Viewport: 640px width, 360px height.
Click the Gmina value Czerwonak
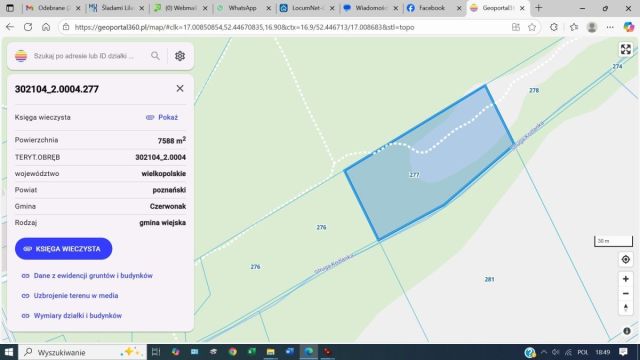pos(168,206)
